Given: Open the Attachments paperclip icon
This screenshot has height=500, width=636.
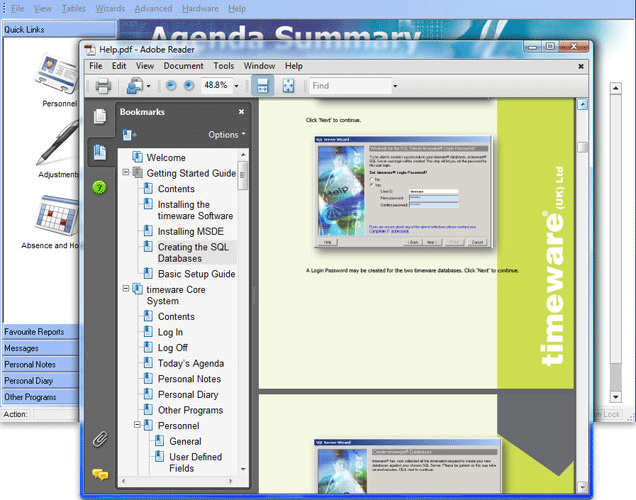Looking at the screenshot, I should pyautogui.click(x=100, y=439).
